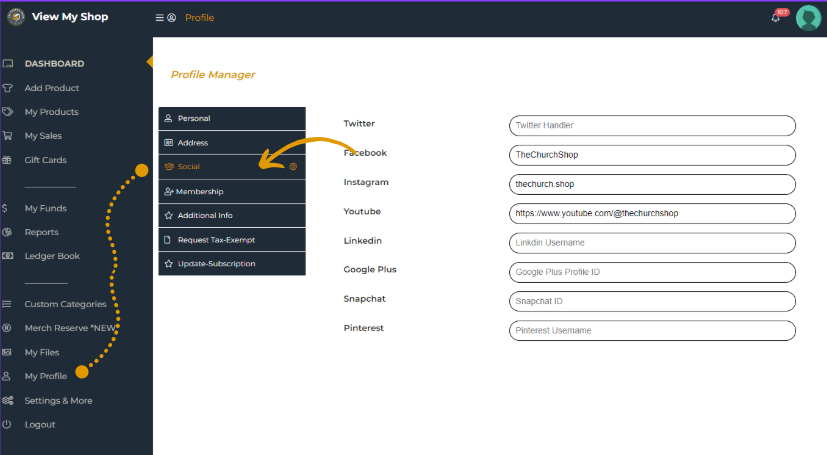Open My Sales page

pos(43,136)
